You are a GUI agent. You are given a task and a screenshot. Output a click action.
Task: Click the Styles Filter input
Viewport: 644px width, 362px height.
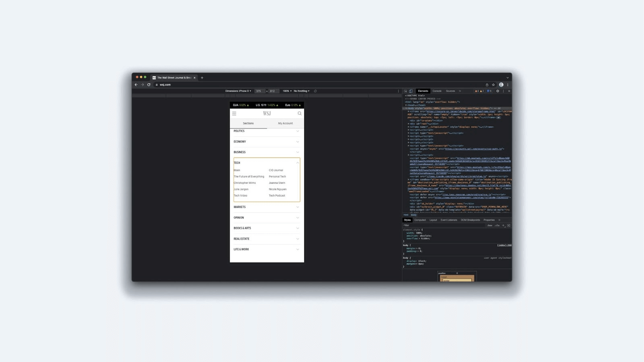pyautogui.click(x=443, y=225)
